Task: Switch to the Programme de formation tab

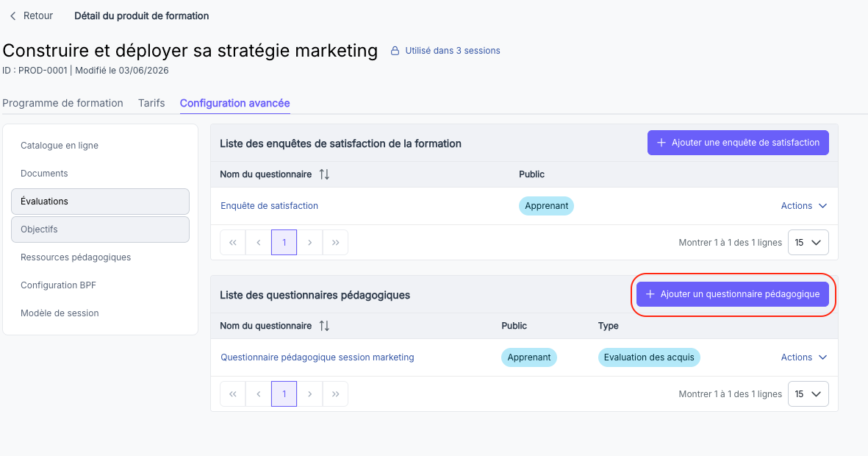Action: pos(62,103)
